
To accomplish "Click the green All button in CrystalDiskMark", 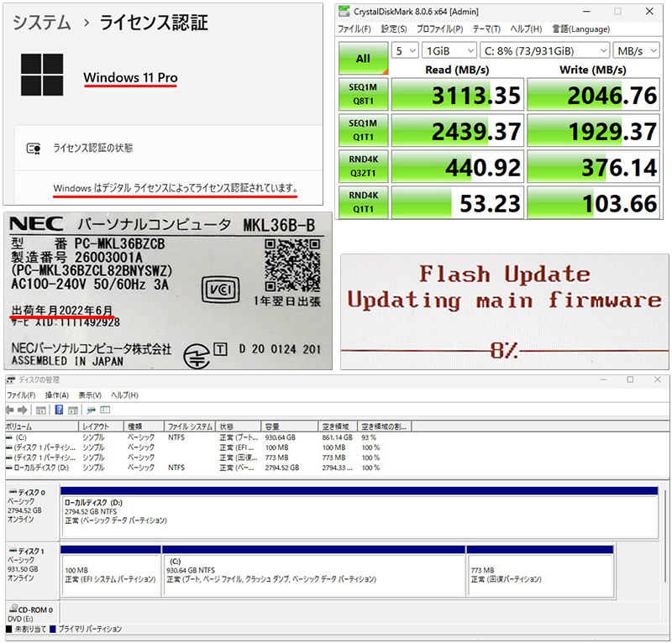I will 363,58.
